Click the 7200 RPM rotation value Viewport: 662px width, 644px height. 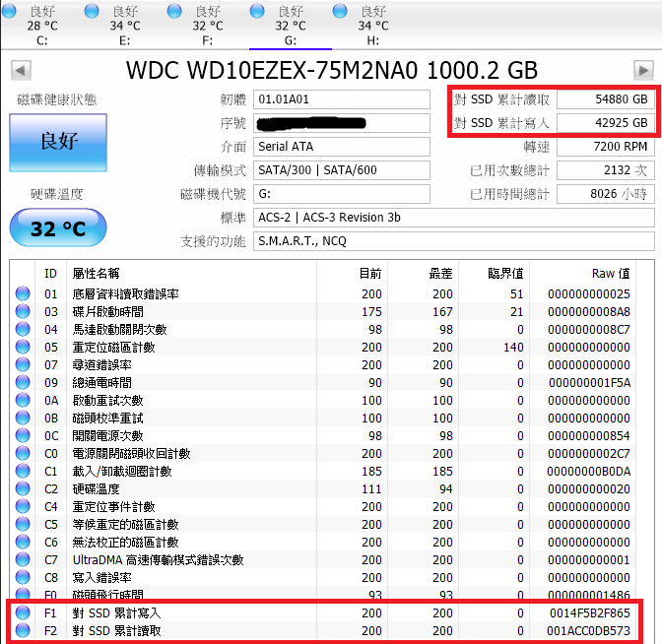(606, 147)
